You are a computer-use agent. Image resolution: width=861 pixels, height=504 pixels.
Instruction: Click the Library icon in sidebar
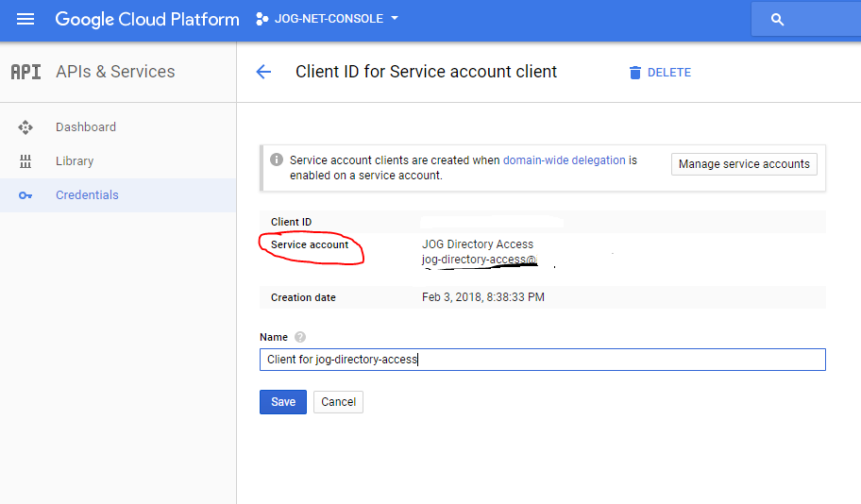point(25,161)
